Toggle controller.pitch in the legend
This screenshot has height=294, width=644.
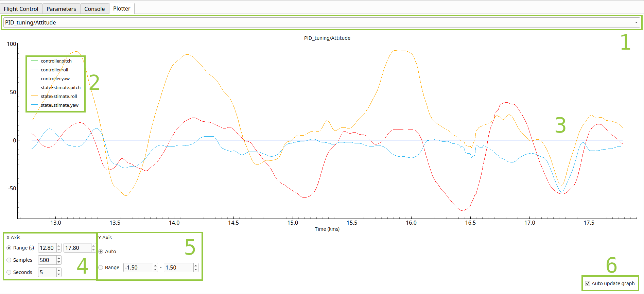click(x=56, y=61)
